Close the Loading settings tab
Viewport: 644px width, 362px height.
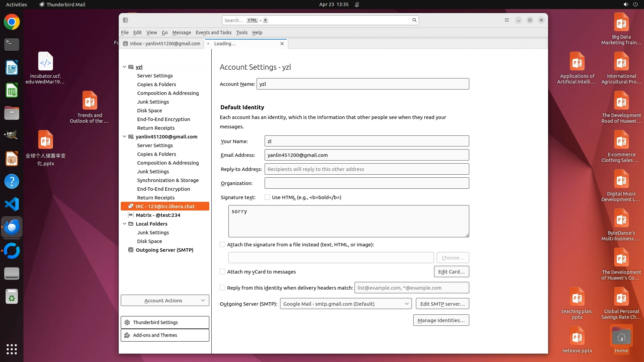[x=282, y=44]
